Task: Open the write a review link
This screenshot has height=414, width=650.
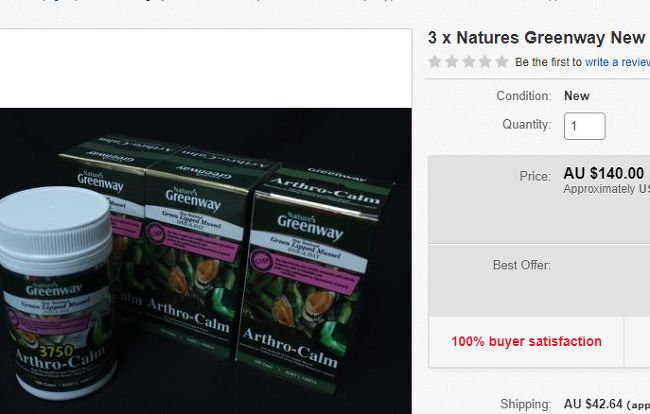Action: click(x=617, y=62)
